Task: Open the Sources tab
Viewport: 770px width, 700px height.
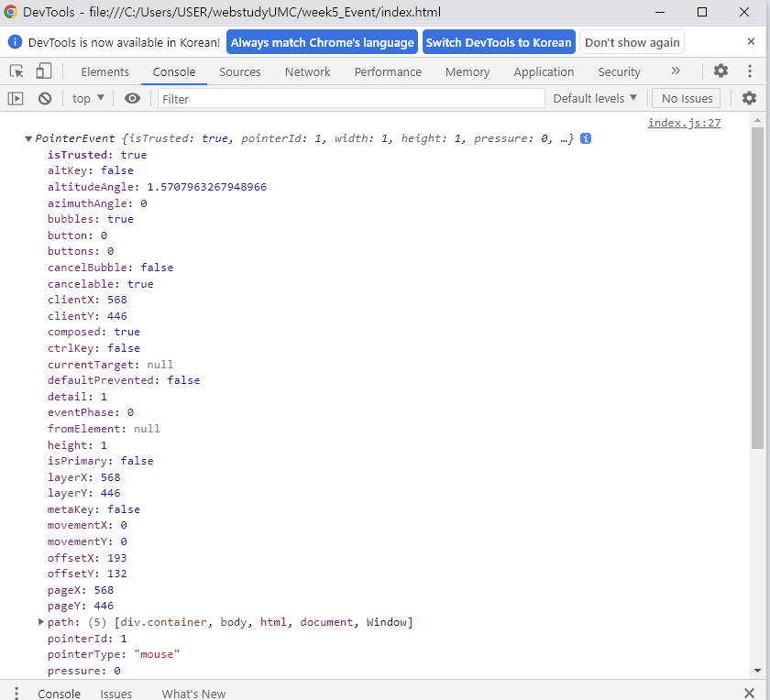Action: [239, 71]
